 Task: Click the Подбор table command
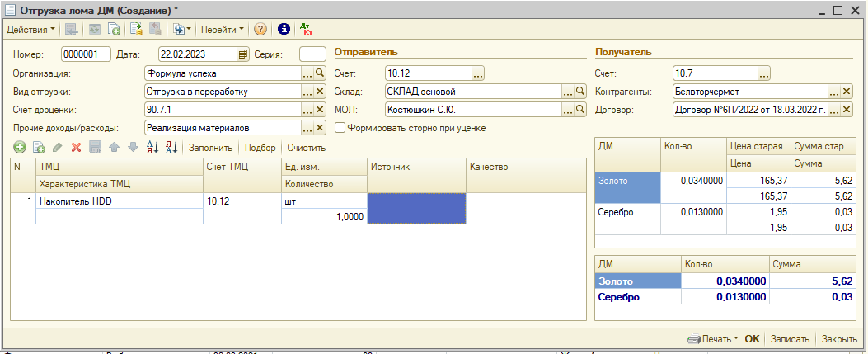[x=260, y=148]
